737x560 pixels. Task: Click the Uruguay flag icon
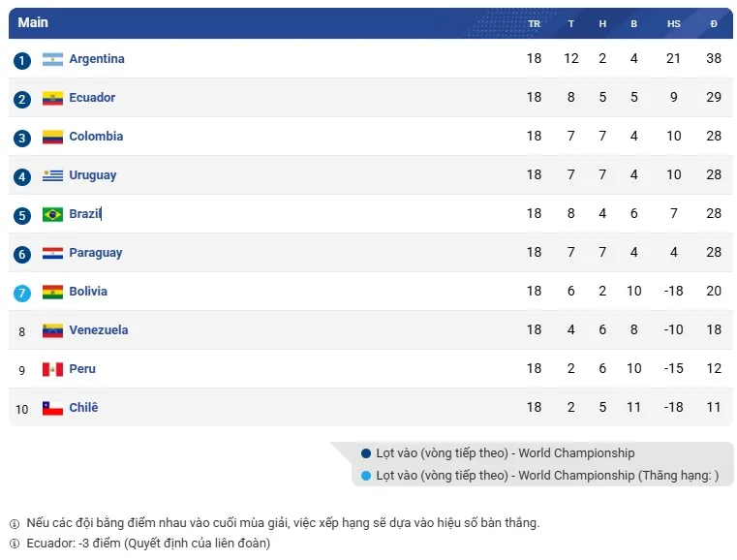tap(52, 175)
